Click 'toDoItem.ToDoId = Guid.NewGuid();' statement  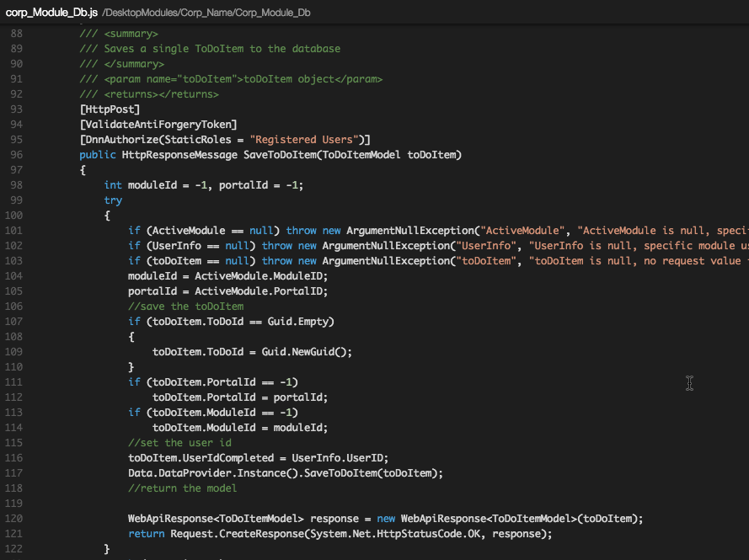pos(252,352)
